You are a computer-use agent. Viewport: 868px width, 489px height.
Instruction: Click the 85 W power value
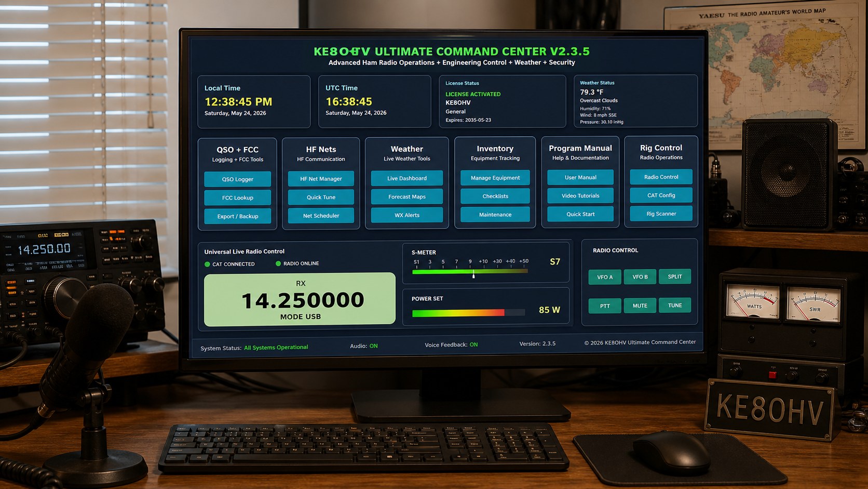[549, 310]
